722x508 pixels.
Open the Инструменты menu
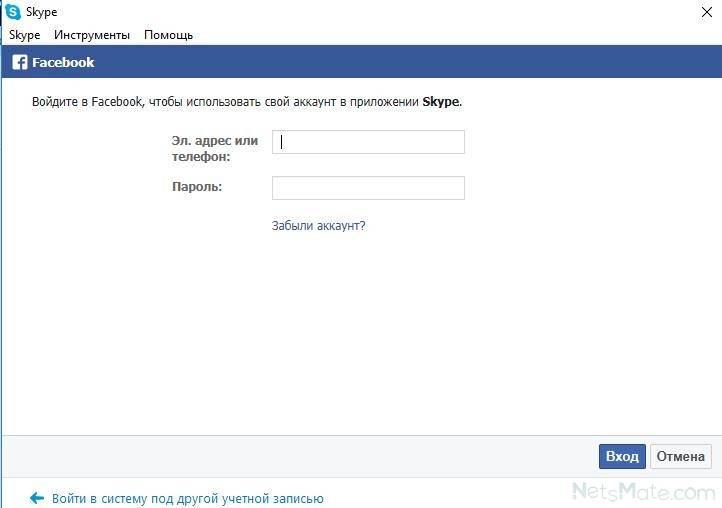92,35
